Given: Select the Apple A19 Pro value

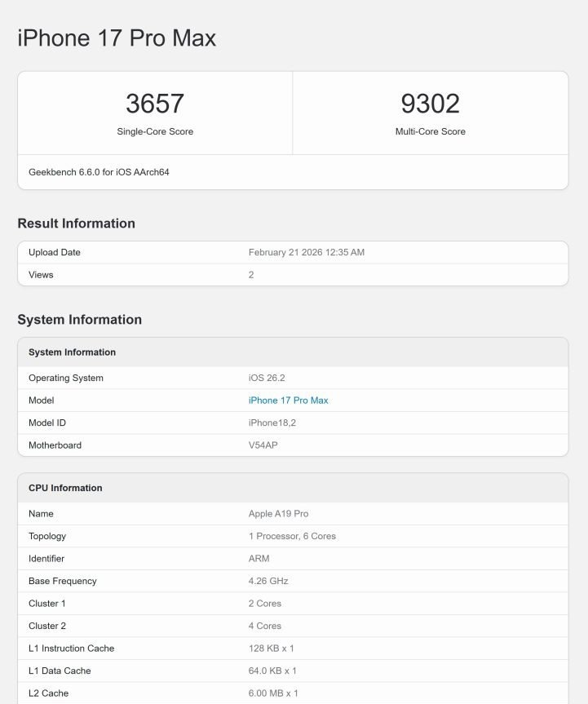Looking at the screenshot, I should point(278,514).
